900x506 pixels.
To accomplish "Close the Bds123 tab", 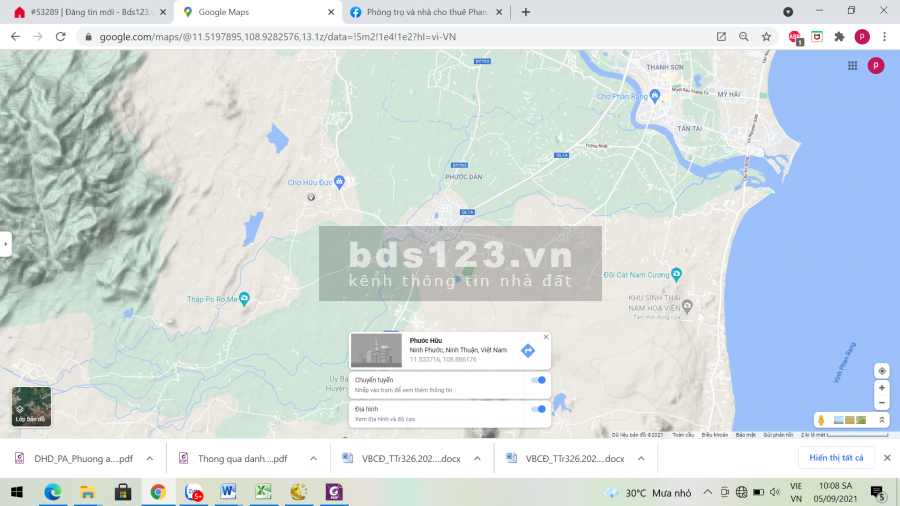I will click(x=163, y=12).
